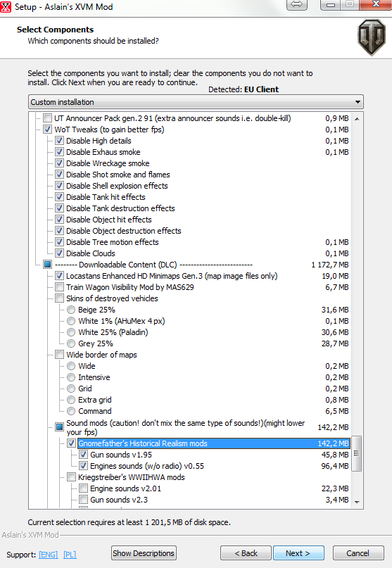Enable Skins of destroyed vehicles
392x568 pixels.
(59, 298)
